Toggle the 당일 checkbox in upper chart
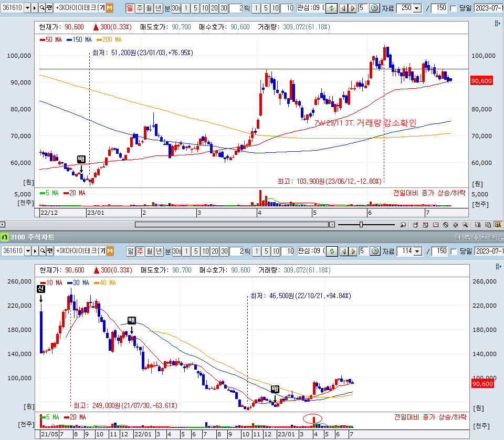This screenshot has height=440, width=504. (454, 9)
